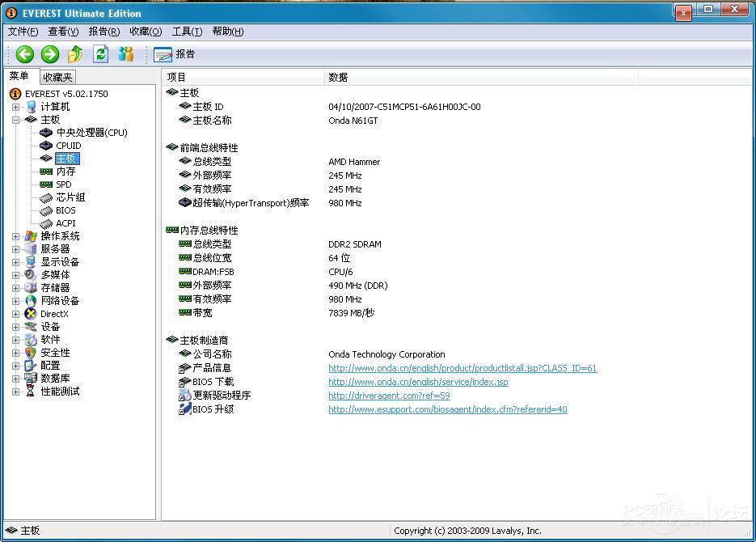The height and width of the screenshot is (542, 756).
Task: Select the CPUID chip icon
Action: [x=46, y=146]
